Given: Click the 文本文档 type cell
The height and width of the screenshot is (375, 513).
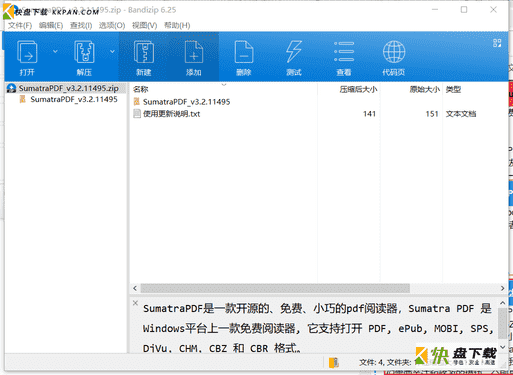Looking at the screenshot, I should pos(461,114).
